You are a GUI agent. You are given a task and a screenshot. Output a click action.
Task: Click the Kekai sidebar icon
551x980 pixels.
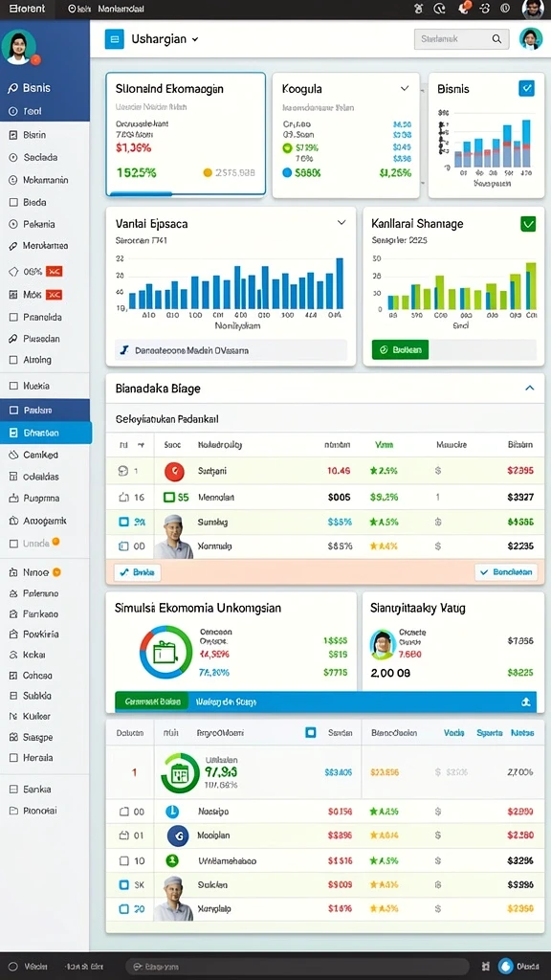[12, 655]
